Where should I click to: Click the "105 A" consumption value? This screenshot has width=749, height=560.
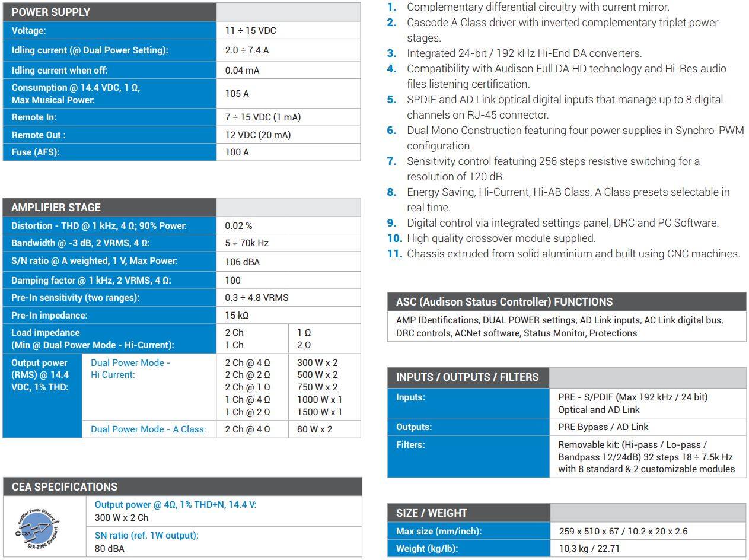[x=237, y=93]
